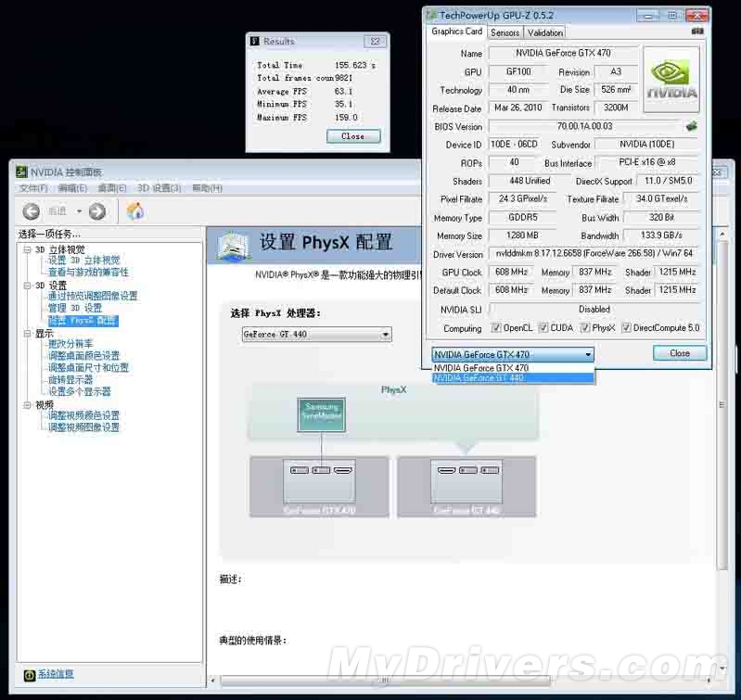Viewport: 741px width, 700px height.
Task: Open the back history dropdown arrow
Action: tap(79, 211)
